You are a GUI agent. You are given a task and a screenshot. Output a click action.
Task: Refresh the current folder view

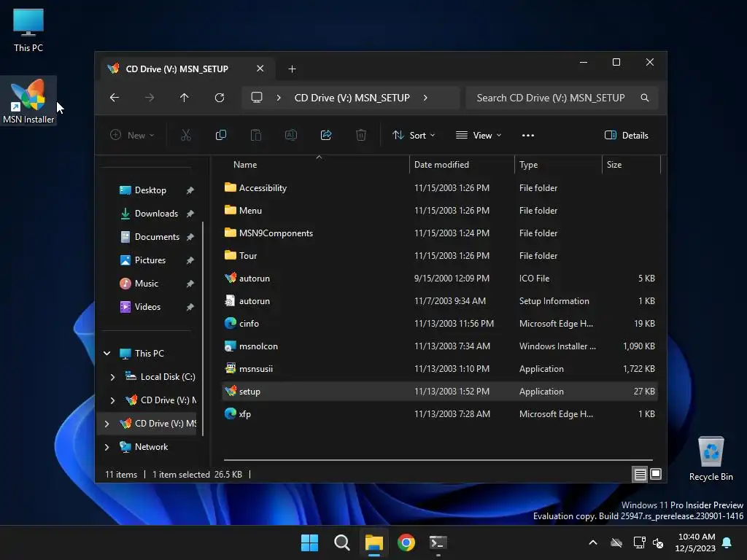click(219, 98)
